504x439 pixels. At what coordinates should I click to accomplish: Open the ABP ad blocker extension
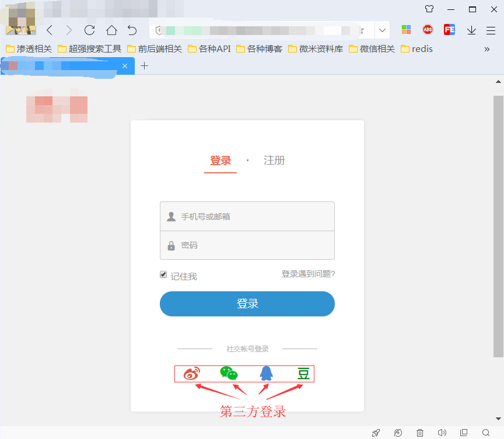[428, 30]
